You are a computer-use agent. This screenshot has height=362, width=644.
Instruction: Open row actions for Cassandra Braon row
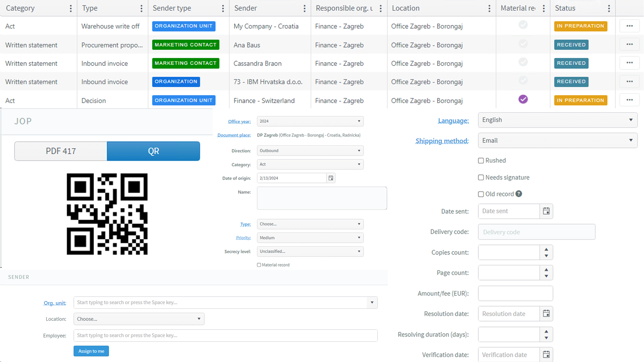(x=630, y=63)
